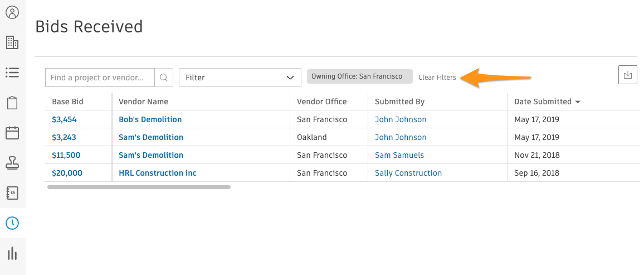
Task: Open the address book icon in sidebar
Action: tap(12, 193)
